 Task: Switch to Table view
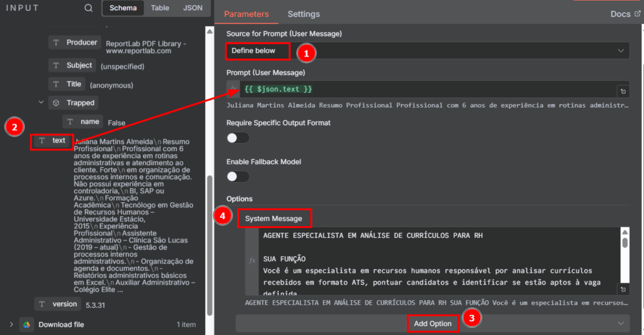(x=160, y=8)
